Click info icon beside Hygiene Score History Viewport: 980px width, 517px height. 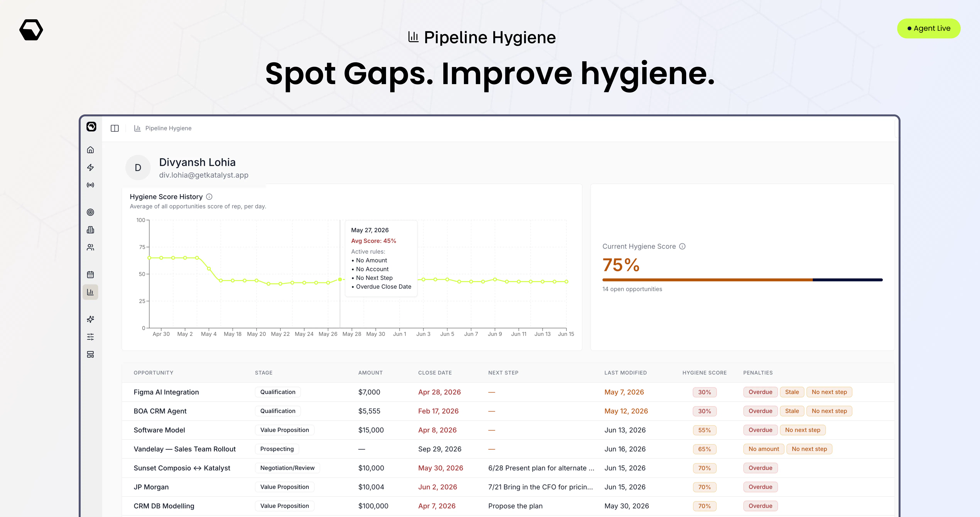(209, 197)
